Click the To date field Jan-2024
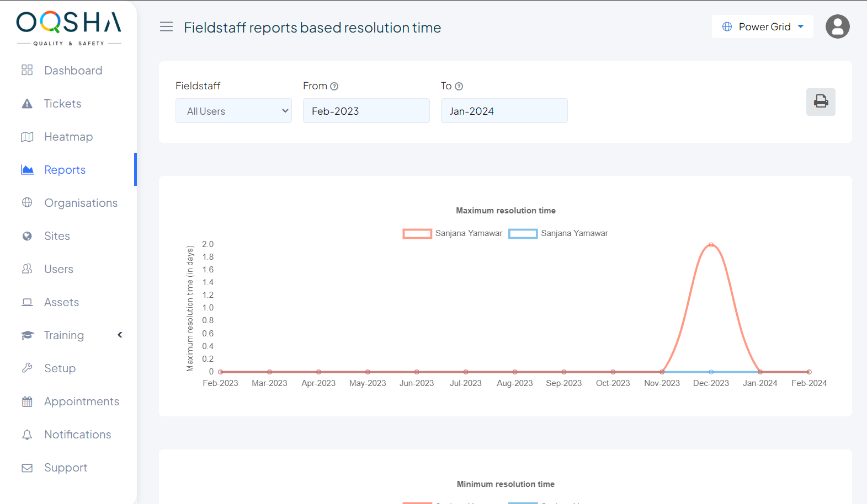The width and height of the screenshot is (867, 504). 504,111
